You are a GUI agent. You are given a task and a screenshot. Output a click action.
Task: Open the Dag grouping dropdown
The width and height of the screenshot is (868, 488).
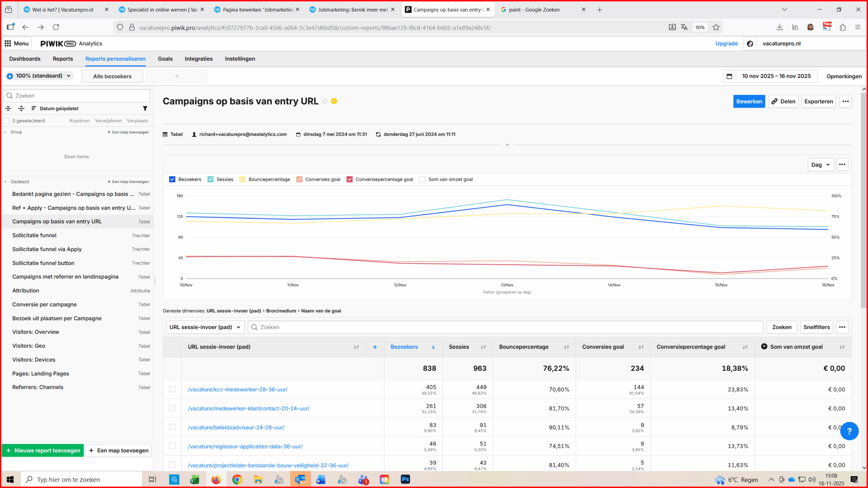821,165
